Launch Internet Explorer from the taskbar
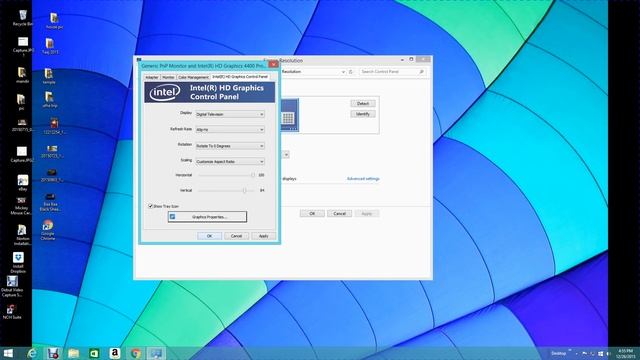The width and height of the screenshot is (640, 360). click(x=32, y=353)
